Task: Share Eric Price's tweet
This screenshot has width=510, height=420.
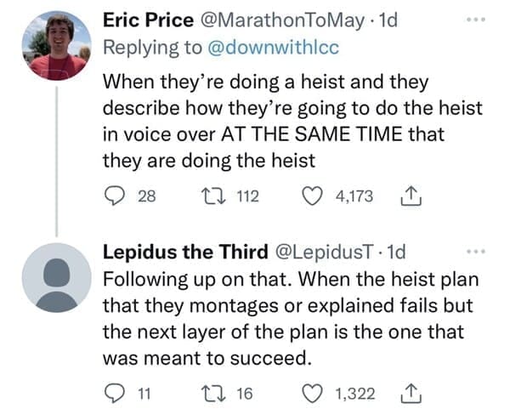Action: pyautogui.click(x=411, y=196)
